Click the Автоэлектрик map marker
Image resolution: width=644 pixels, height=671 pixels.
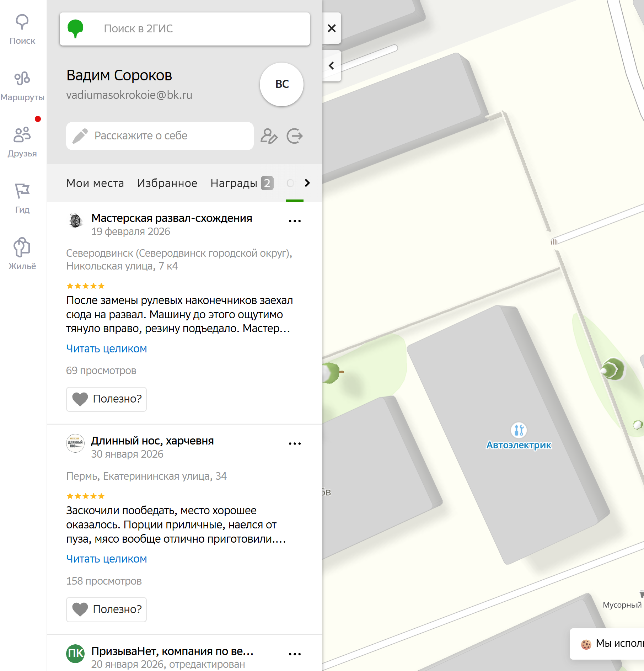(519, 431)
